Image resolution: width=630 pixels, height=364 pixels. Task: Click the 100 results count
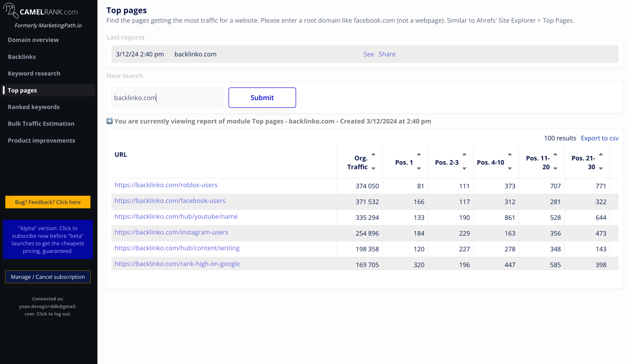click(x=560, y=138)
